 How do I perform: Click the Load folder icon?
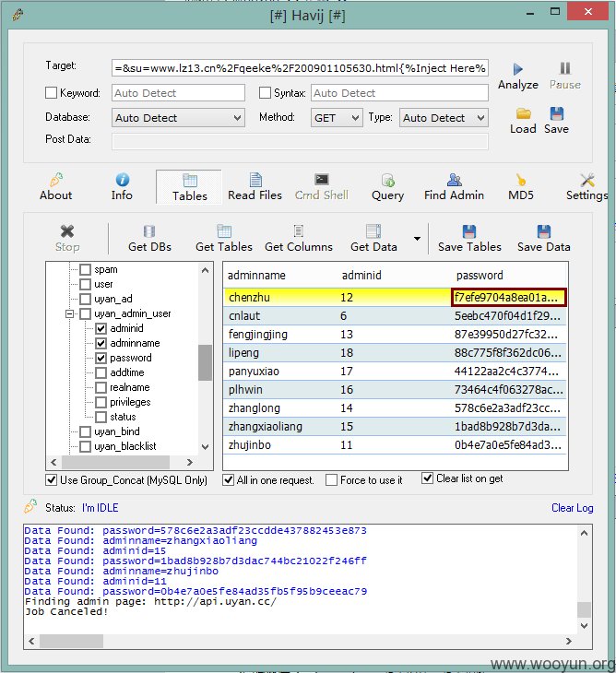point(523,113)
